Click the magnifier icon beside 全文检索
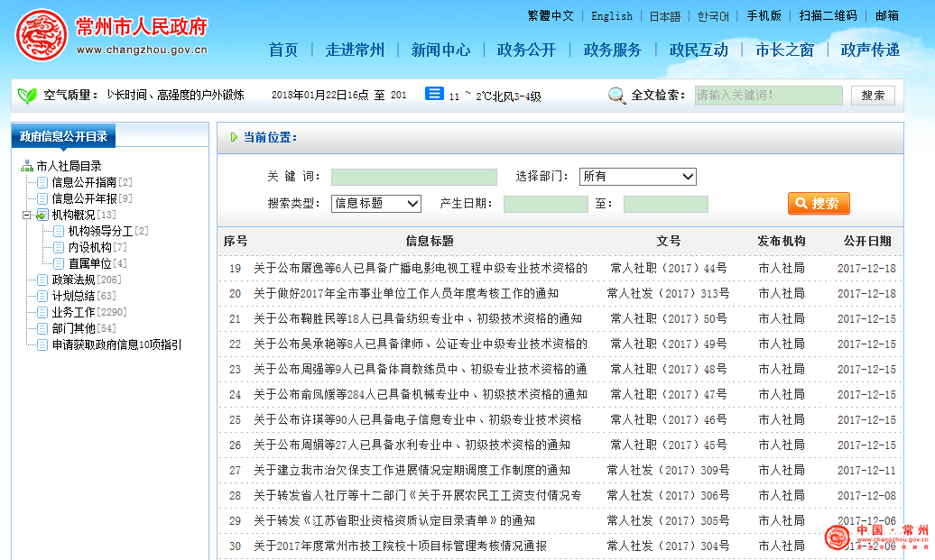This screenshot has height=560, width=935. point(617,96)
